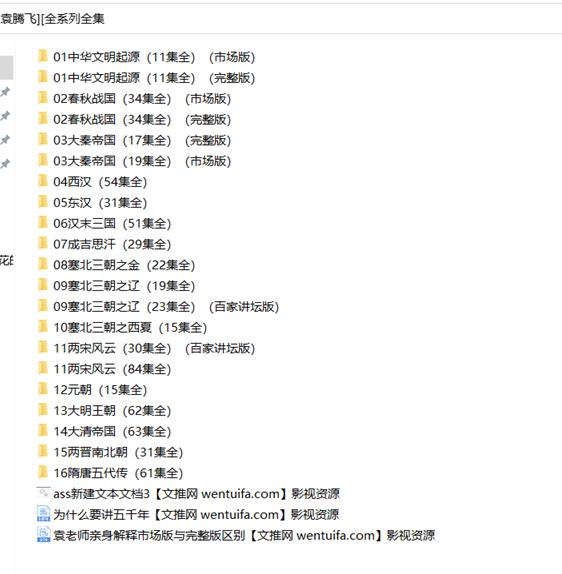This screenshot has width=562, height=574.
Task: Click folder icon of 07成吉思汗 (29集全)
Action: point(43,244)
